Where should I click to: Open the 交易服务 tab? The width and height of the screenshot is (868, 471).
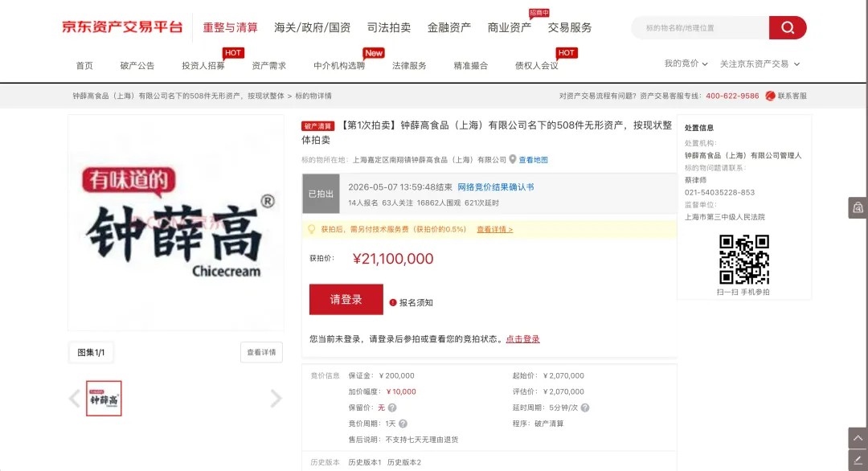pos(570,27)
